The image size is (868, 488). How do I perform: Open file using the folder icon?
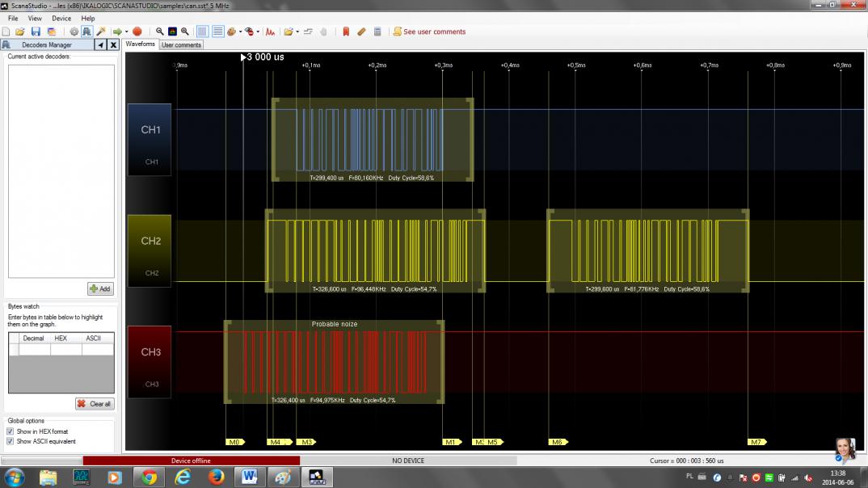(20, 32)
